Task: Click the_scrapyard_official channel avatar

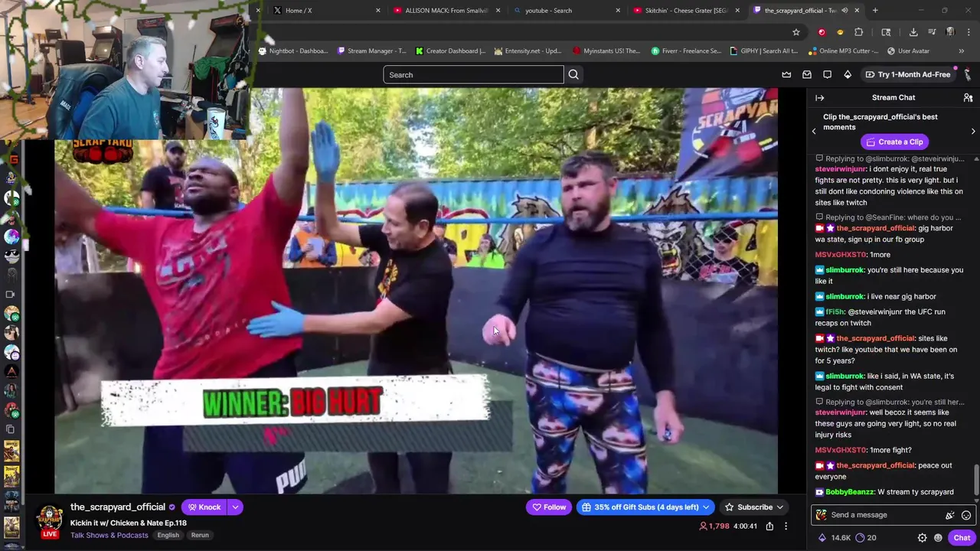Action: point(51,518)
